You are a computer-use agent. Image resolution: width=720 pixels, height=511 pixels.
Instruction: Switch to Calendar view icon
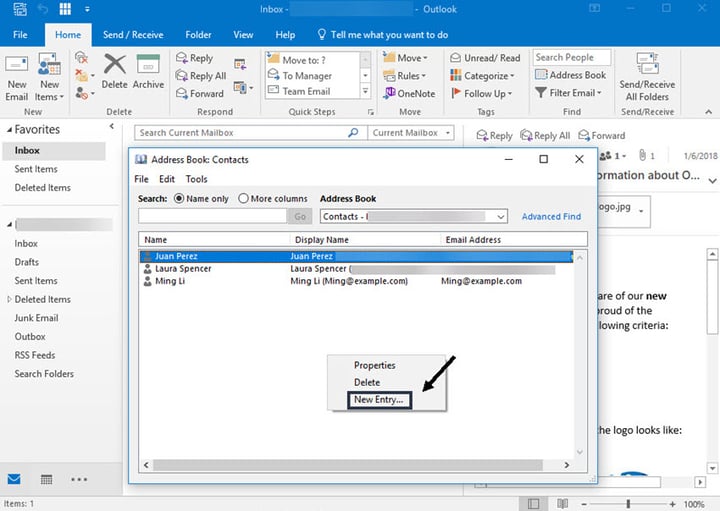[46, 479]
